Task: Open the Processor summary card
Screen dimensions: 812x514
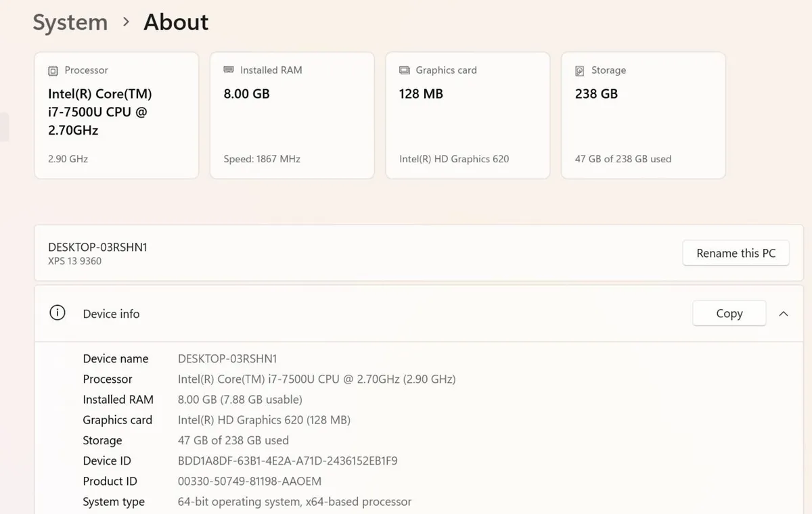Action: (x=116, y=116)
